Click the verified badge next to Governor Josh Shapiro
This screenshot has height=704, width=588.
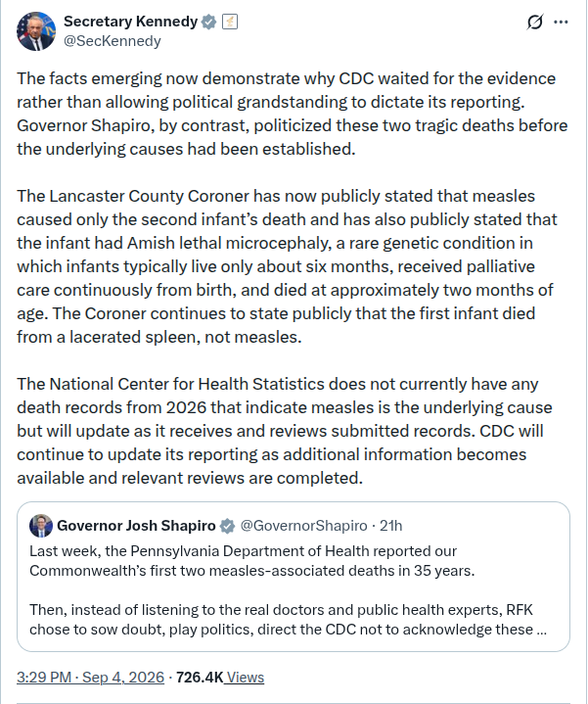[227, 526]
